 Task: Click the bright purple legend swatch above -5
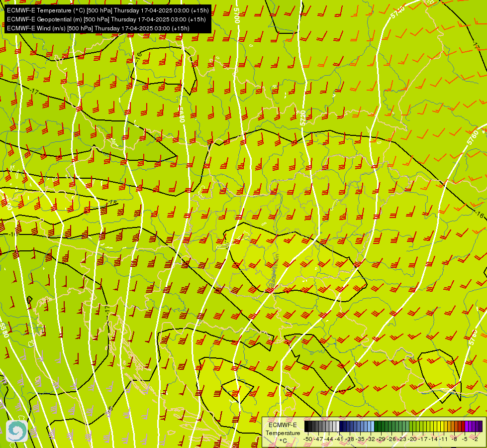pos(467,426)
